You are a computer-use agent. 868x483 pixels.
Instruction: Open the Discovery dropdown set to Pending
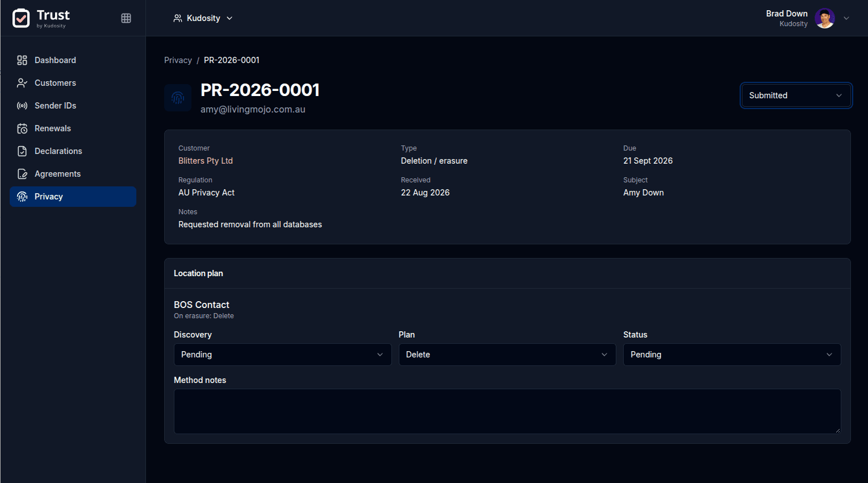282,355
